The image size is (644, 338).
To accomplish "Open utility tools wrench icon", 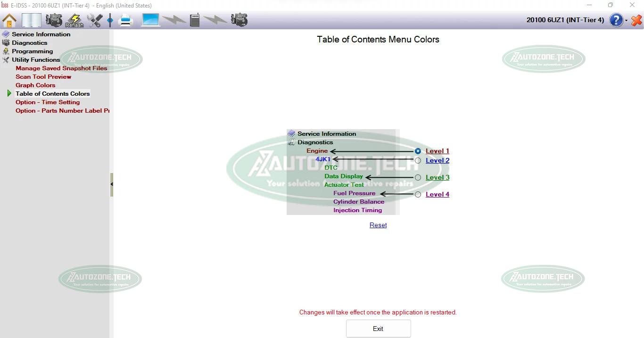I will click(x=95, y=20).
